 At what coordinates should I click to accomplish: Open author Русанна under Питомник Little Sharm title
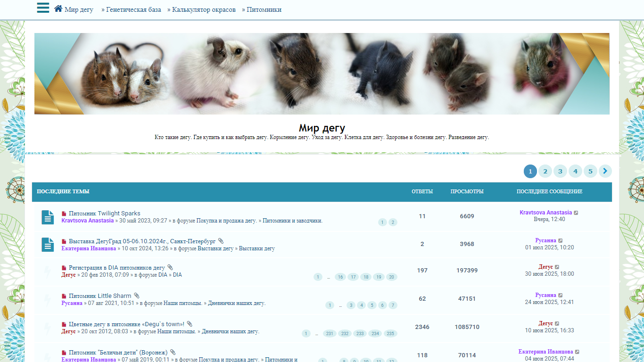(72, 303)
